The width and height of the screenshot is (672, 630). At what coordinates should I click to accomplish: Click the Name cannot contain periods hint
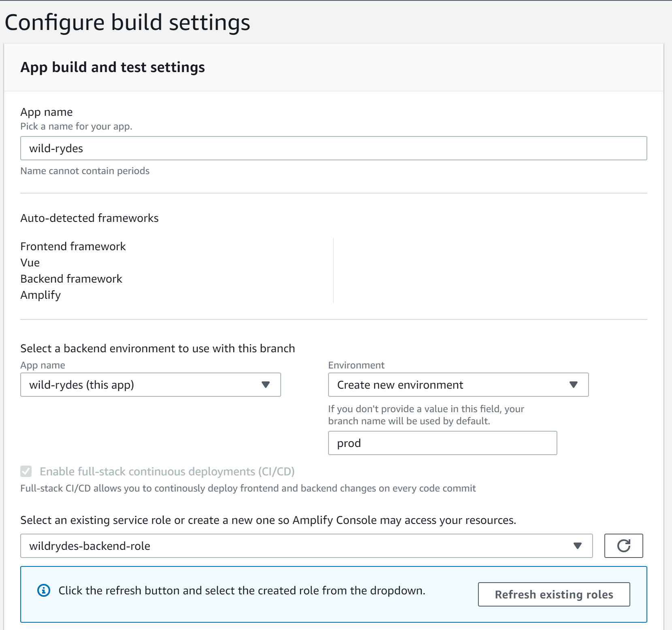(x=85, y=171)
